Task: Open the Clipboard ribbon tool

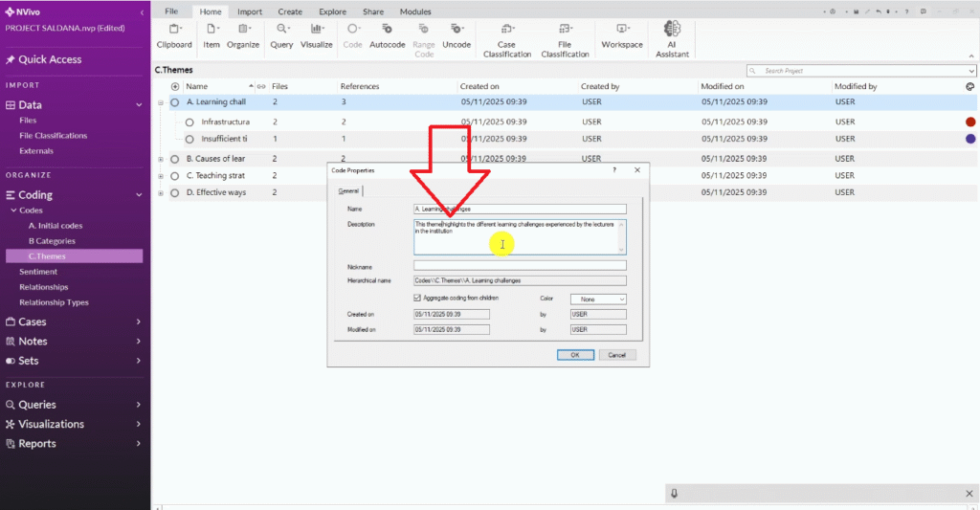Action: coord(174,36)
